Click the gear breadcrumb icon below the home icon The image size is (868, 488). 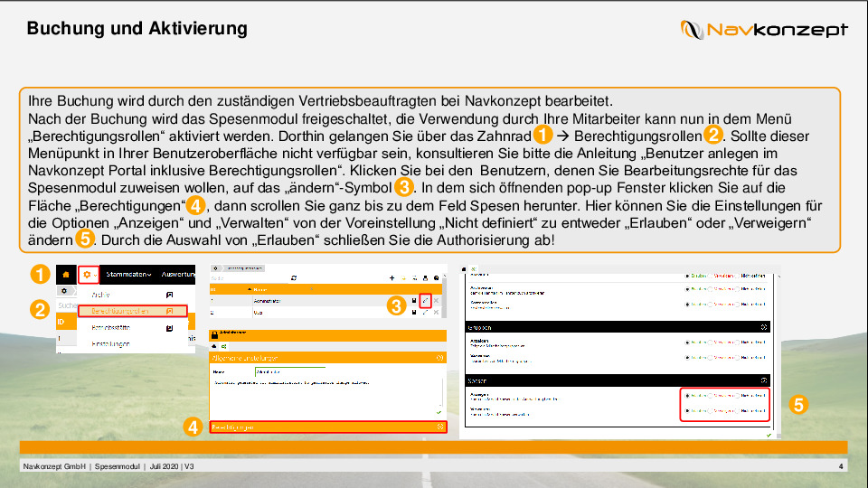pos(64,290)
